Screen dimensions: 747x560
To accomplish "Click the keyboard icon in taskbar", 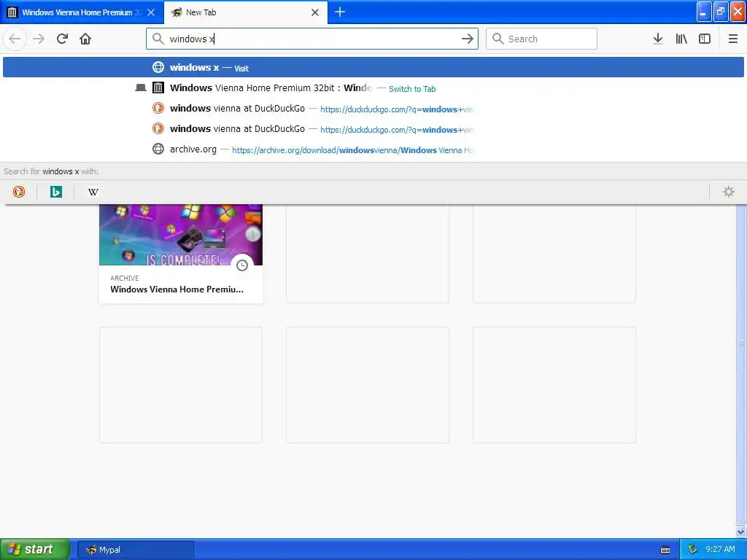I will point(665,550).
